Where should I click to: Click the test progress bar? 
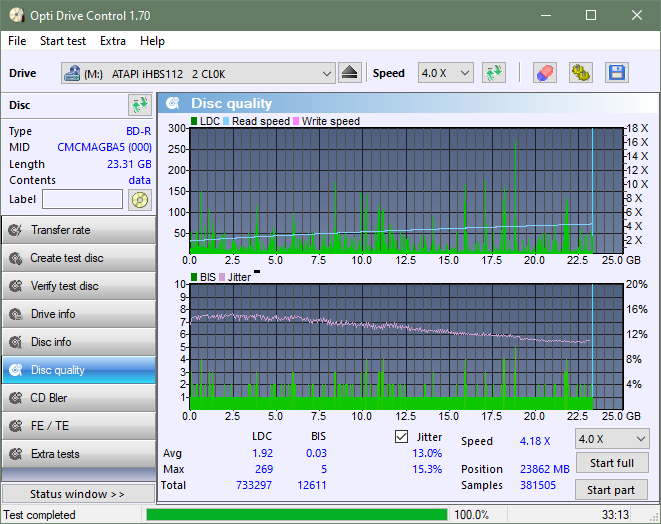[296, 515]
